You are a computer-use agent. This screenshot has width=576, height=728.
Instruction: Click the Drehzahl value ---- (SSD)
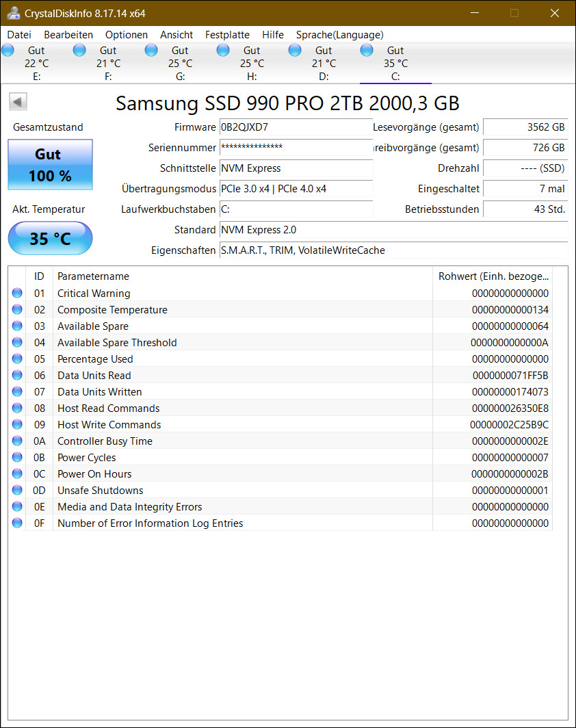click(x=525, y=168)
